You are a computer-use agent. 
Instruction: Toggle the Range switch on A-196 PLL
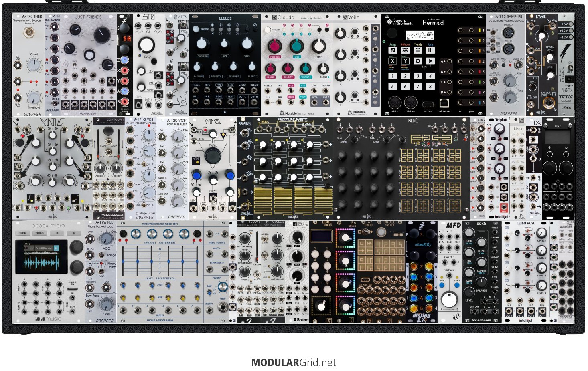coord(101,255)
